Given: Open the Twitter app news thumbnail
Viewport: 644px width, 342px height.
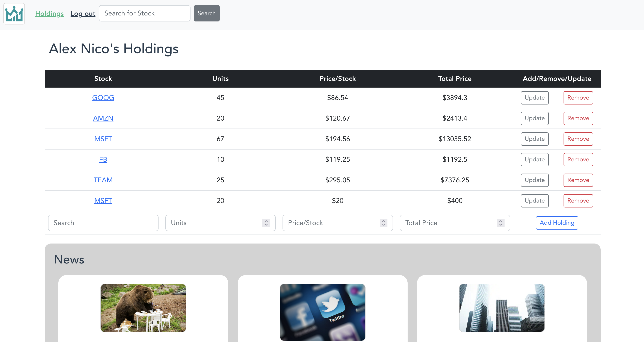Looking at the screenshot, I should [x=322, y=312].
